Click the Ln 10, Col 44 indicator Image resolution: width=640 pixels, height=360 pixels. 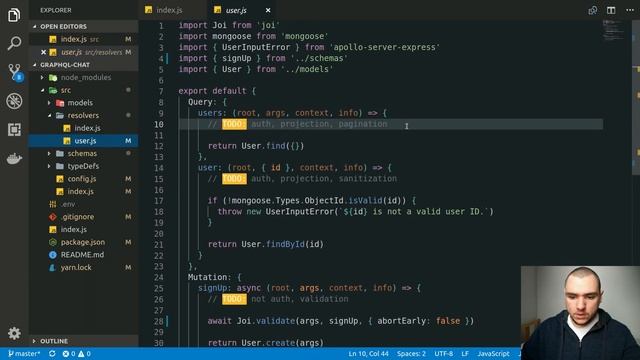(368, 353)
